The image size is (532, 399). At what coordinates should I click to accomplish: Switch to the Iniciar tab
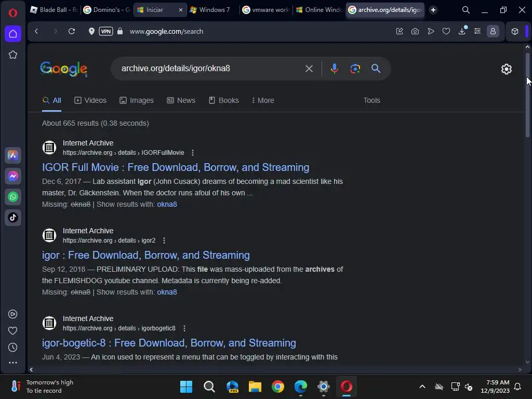[155, 10]
